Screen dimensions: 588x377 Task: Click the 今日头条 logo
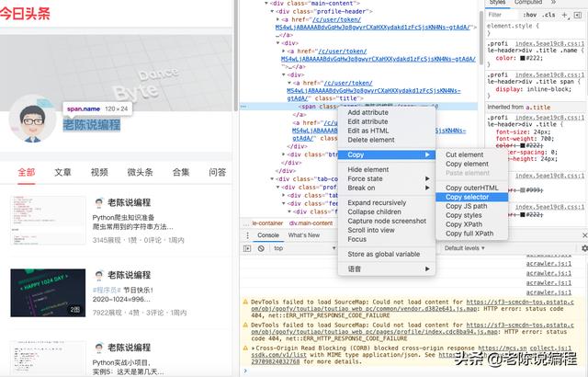click(x=25, y=14)
